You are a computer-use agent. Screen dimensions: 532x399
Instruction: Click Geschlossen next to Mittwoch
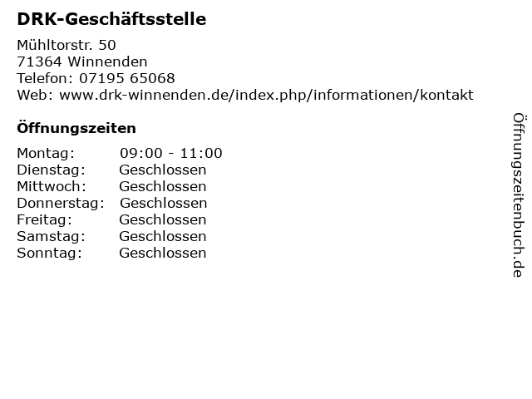pos(163,186)
